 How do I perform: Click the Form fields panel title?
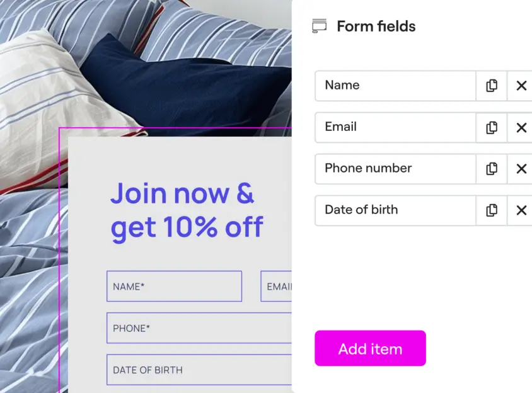[x=376, y=26]
